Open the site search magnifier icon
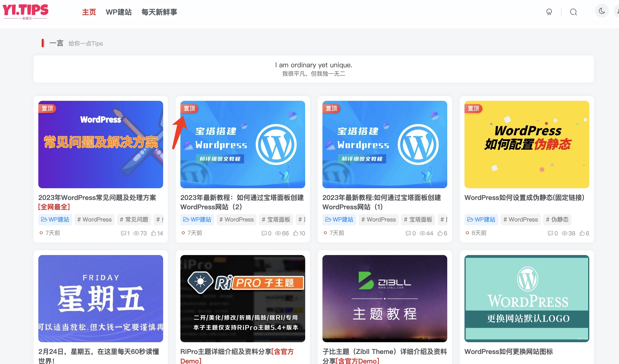Screen dimensions: 619x364 pos(573,12)
